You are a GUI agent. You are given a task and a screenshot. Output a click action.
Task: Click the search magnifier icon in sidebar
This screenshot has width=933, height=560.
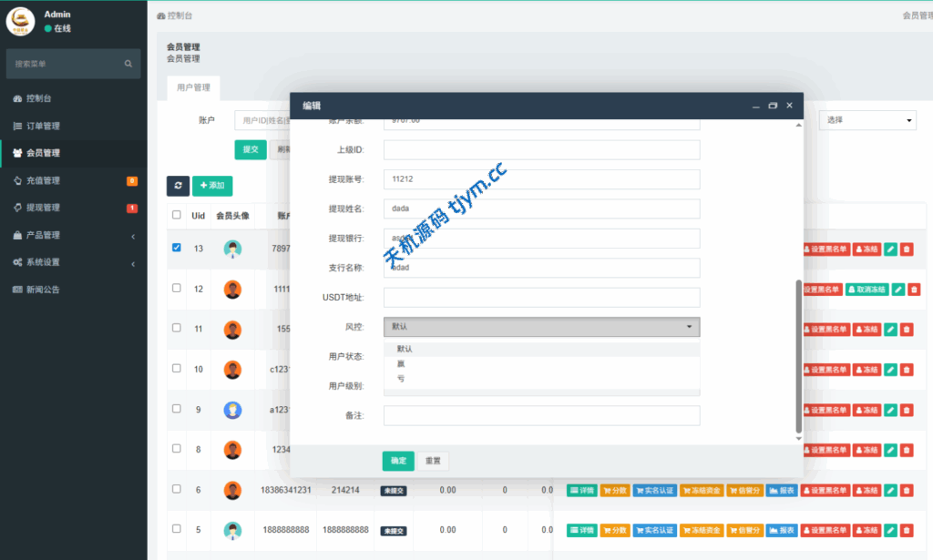click(128, 64)
